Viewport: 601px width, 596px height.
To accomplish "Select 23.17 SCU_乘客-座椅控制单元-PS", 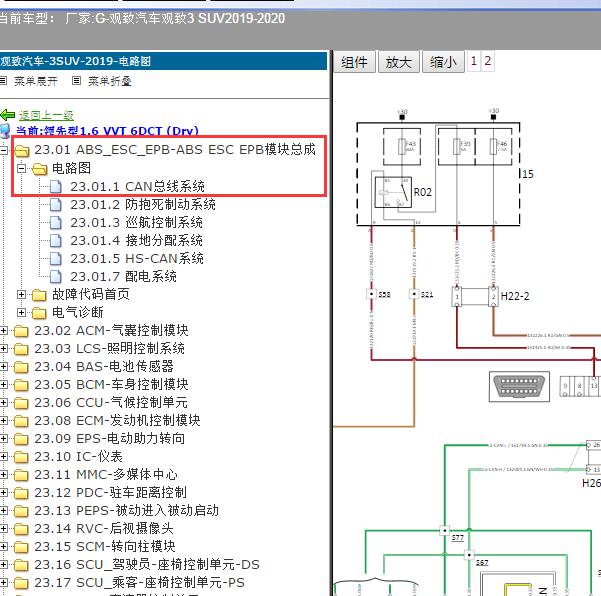I will pos(139,583).
